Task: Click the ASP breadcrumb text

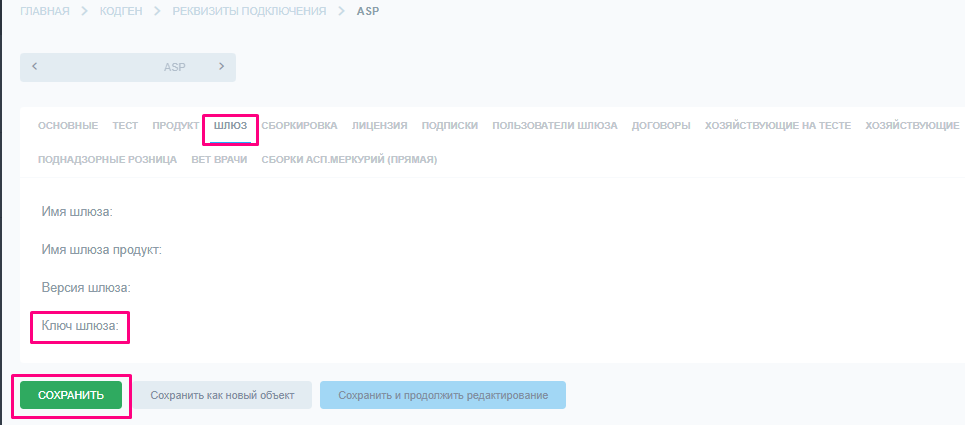Action: pos(368,12)
